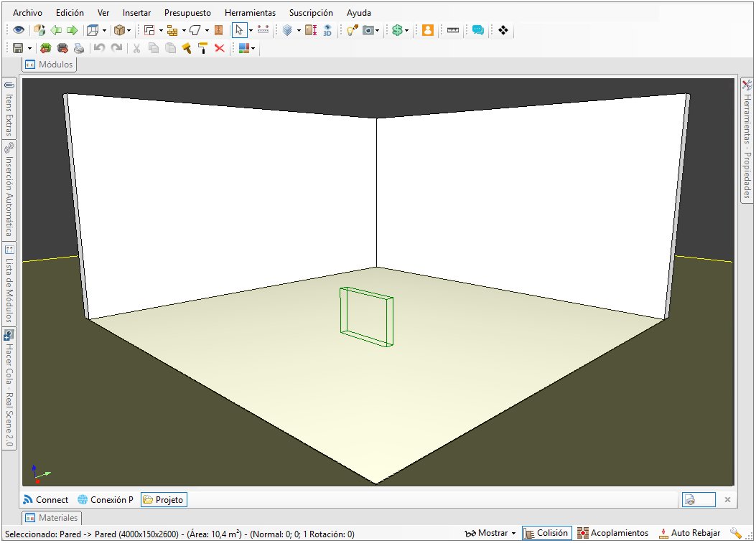Click the dark sofa replace icon
Image resolution: width=756 pixels, height=543 pixels.
pos(62,48)
